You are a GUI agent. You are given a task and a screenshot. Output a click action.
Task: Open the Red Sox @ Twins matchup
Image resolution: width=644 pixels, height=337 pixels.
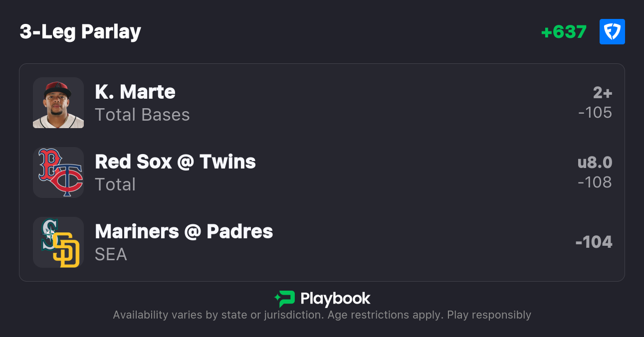(175, 162)
